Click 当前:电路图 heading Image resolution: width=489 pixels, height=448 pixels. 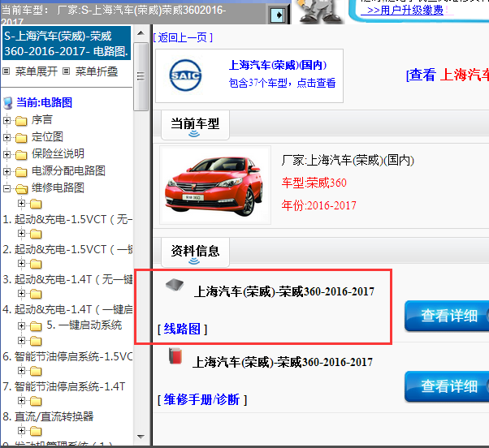coord(45,102)
